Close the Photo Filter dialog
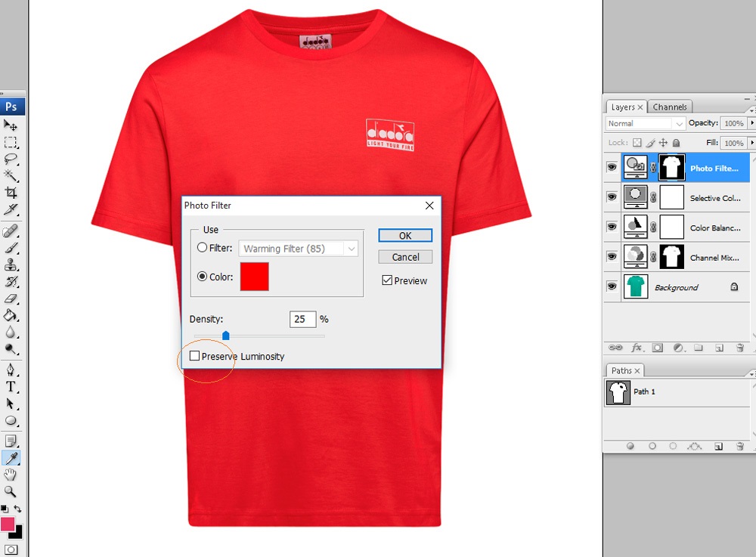This screenshot has width=756, height=557. click(x=429, y=206)
